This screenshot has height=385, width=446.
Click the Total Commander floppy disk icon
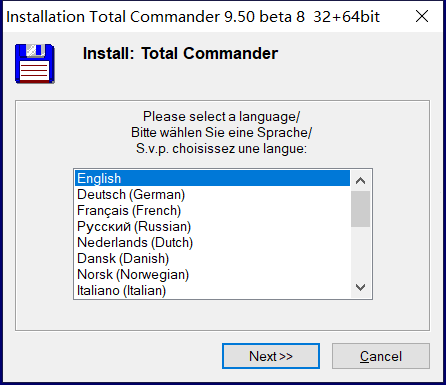point(35,63)
